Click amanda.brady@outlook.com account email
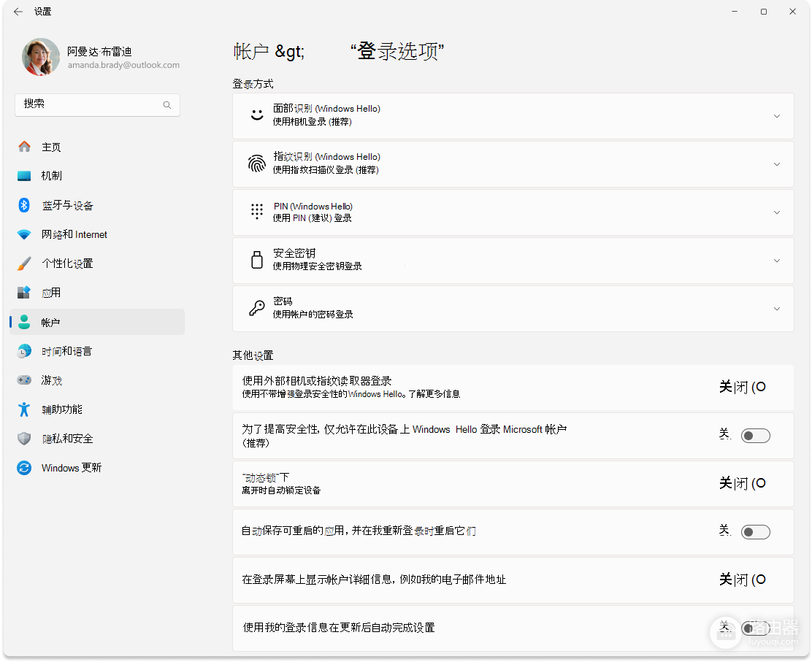812x662 pixels. tap(123, 65)
